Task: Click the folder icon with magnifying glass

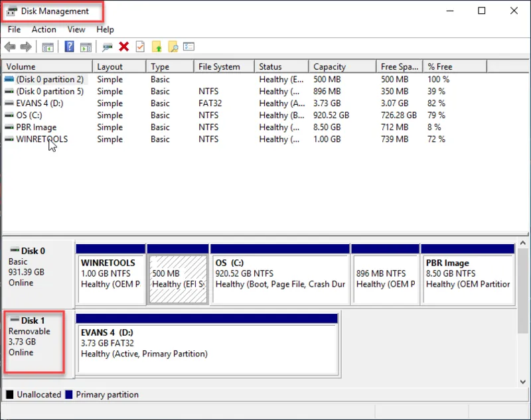Action: coord(173,46)
